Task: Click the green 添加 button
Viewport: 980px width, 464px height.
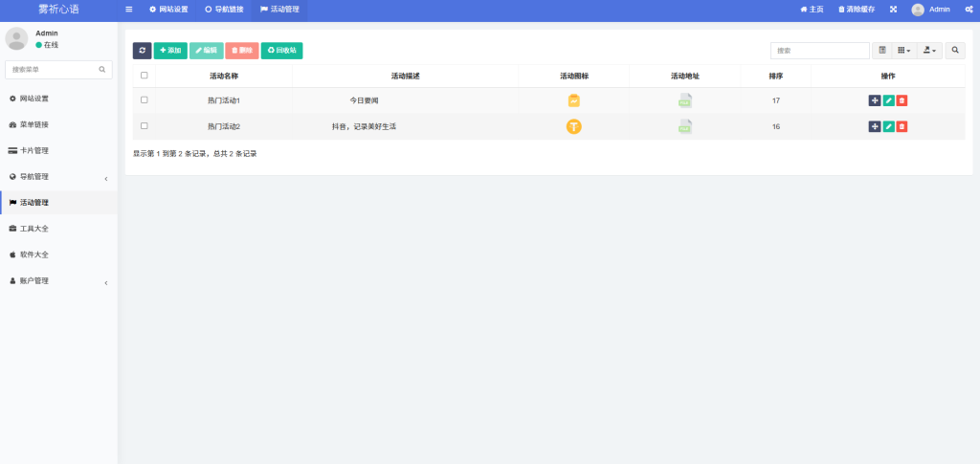Action: [x=170, y=51]
